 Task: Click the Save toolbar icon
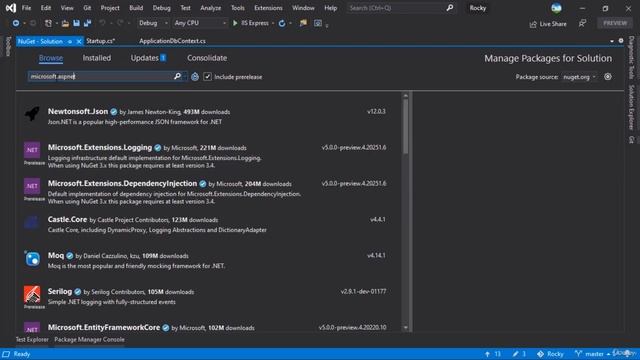76,23
